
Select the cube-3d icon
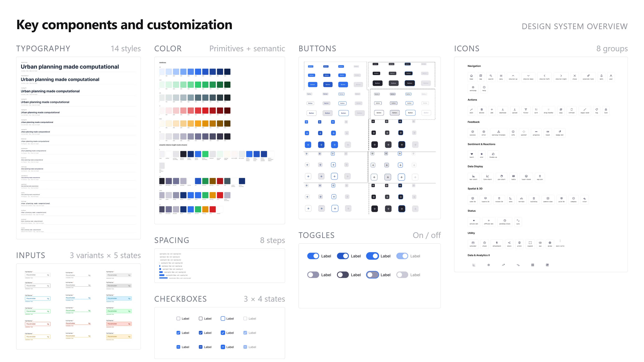click(x=472, y=199)
